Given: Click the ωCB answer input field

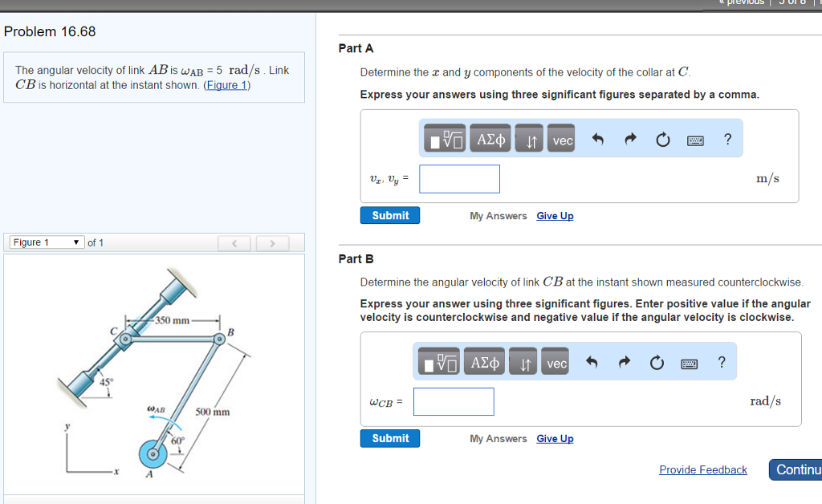Looking at the screenshot, I should pyautogui.click(x=453, y=401).
